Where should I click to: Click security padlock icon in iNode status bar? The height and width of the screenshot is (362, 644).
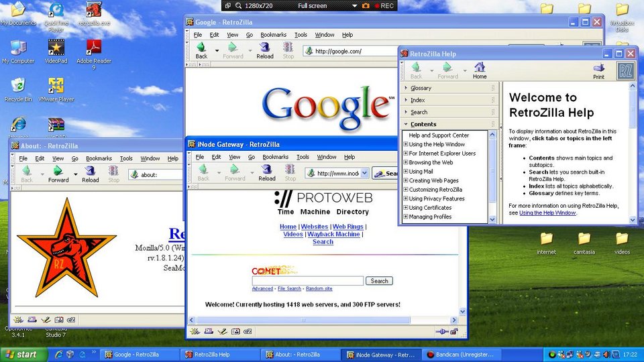[x=454, y=332]
